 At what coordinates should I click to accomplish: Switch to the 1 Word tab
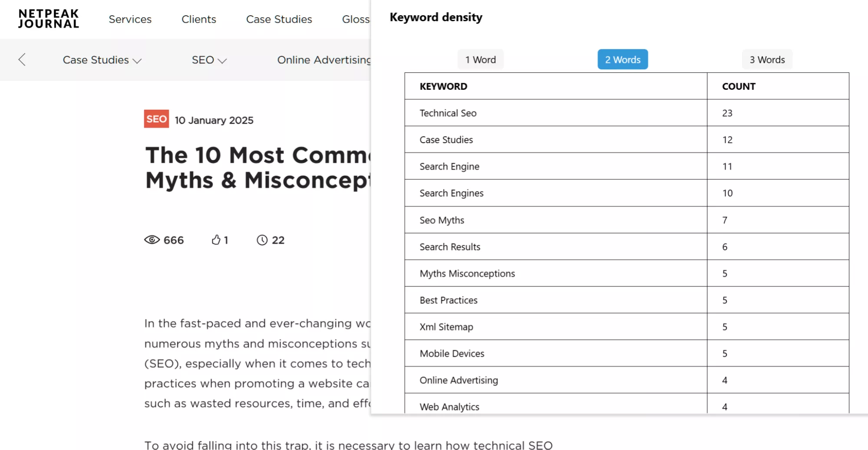[x=480, y=59]
